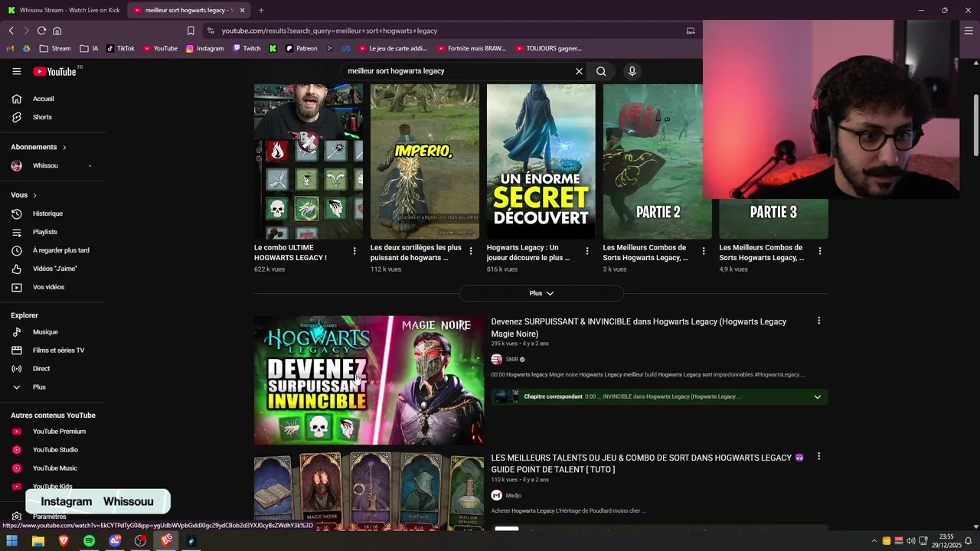Image resolution: width=980 pixels, height=551 pixels.
Task: Focus the youtube.com address bar
Action: coord(444,31)
